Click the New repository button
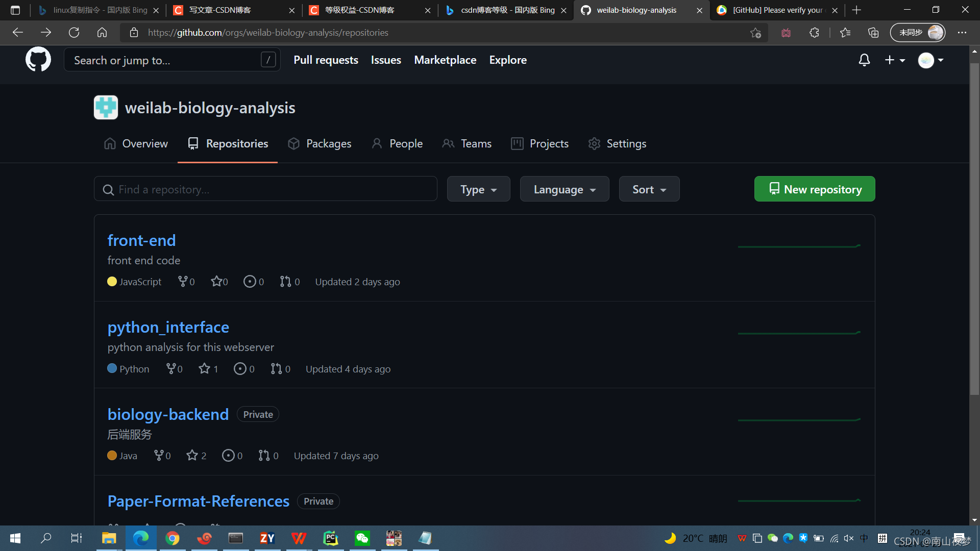 coord(815,189)
